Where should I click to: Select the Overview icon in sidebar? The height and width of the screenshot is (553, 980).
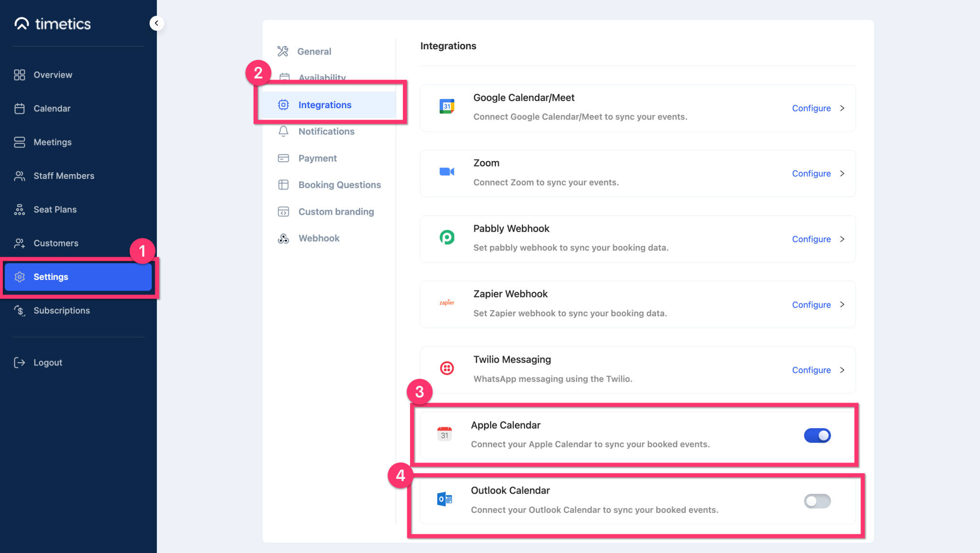tap(20, 75)
